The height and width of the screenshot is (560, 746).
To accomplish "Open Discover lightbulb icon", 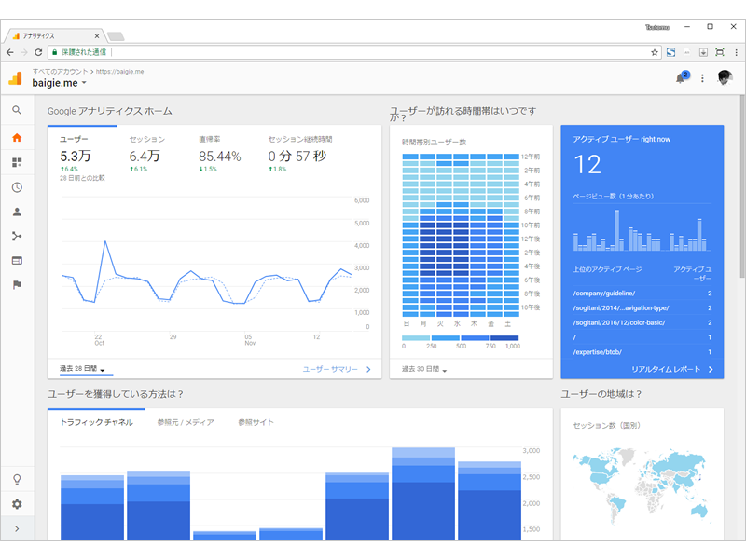I will coord(17,479).
